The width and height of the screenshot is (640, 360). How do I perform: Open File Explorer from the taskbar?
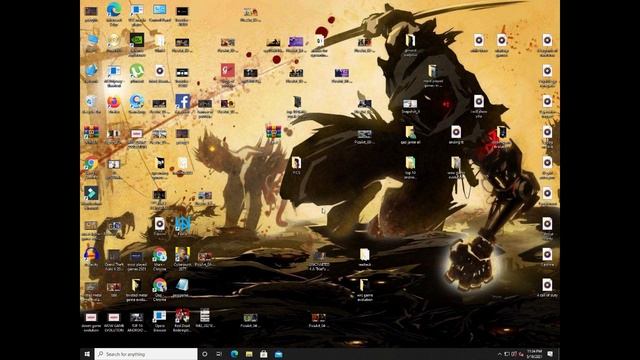pyautogui.click(x=249, y=354)
